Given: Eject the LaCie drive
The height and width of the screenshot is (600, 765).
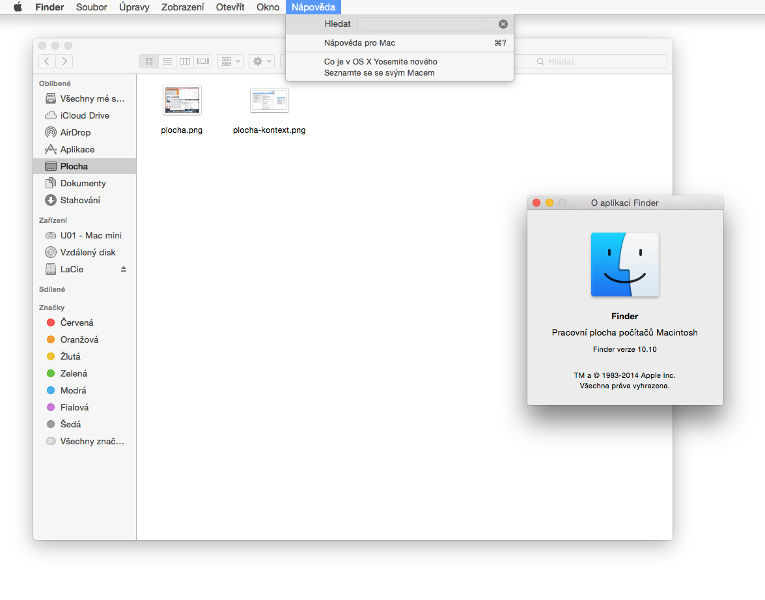Looking at the screenshot, I should (x=123, y=269).
